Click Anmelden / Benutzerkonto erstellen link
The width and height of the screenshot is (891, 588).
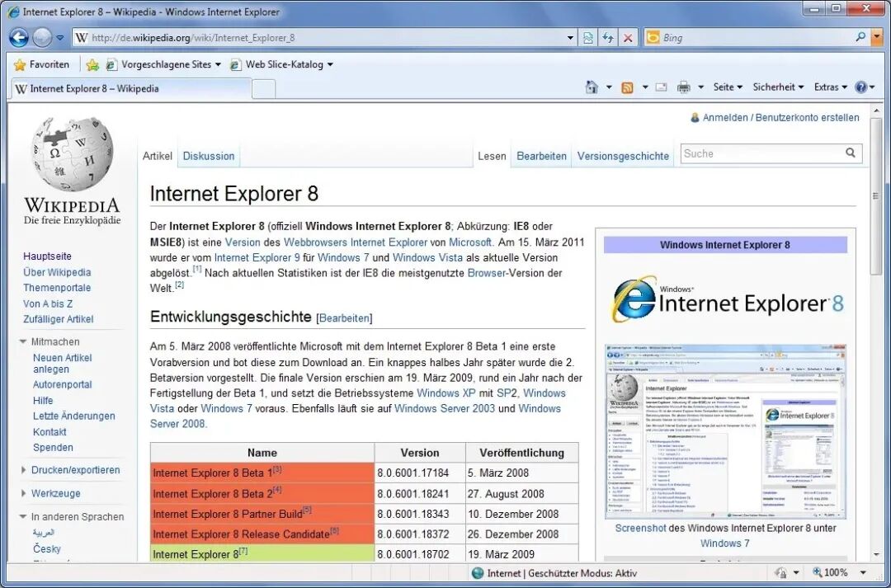tap(780, 118)
